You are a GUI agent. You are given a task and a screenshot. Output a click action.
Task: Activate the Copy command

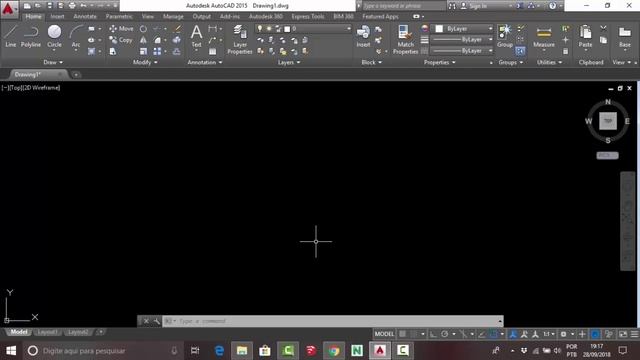(x=121, y=40)
